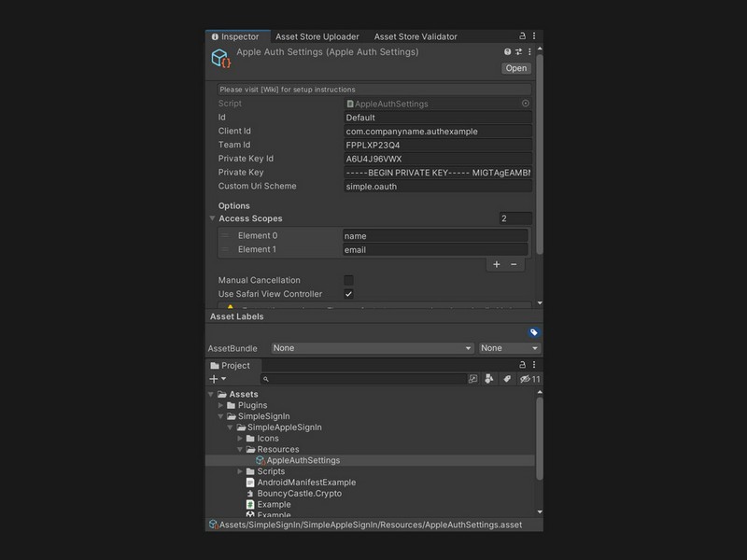Lock the Project panel
The height and width of the screenshot is (560, 747).
(522, 364)
